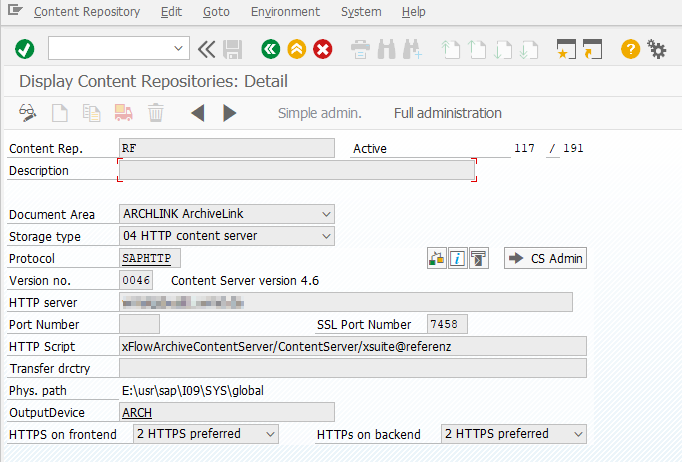Click the yellow Exit up-arrow icon

click(296, 48)
